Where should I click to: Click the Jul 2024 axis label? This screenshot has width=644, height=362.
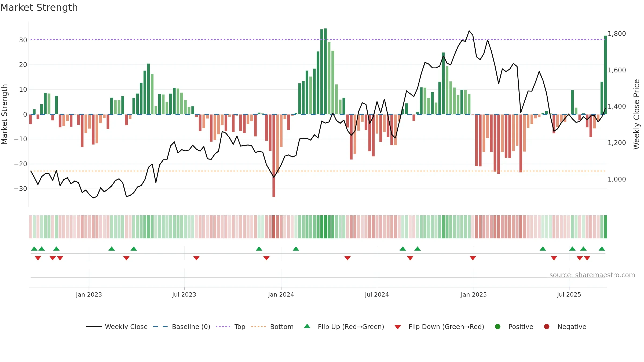tap(377, 294)
